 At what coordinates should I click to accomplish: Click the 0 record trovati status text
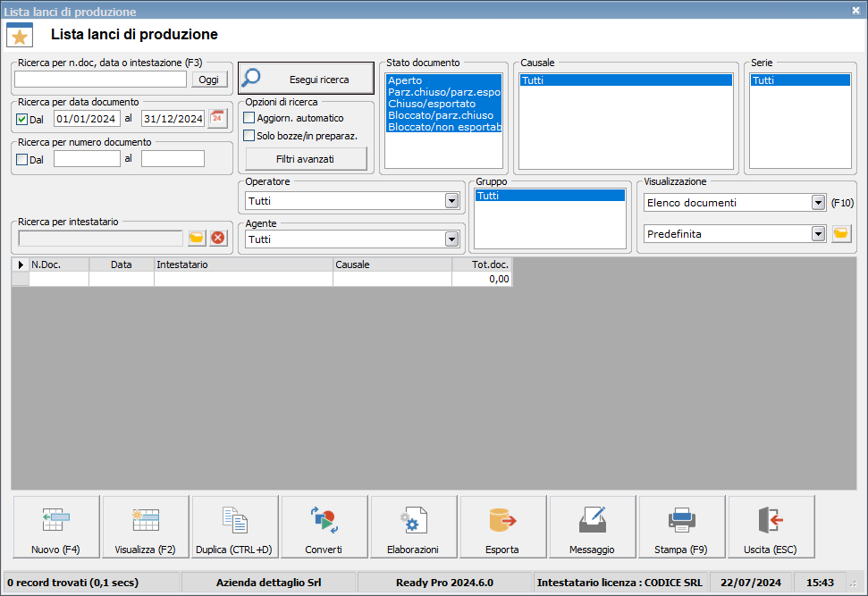coord(73,583)
